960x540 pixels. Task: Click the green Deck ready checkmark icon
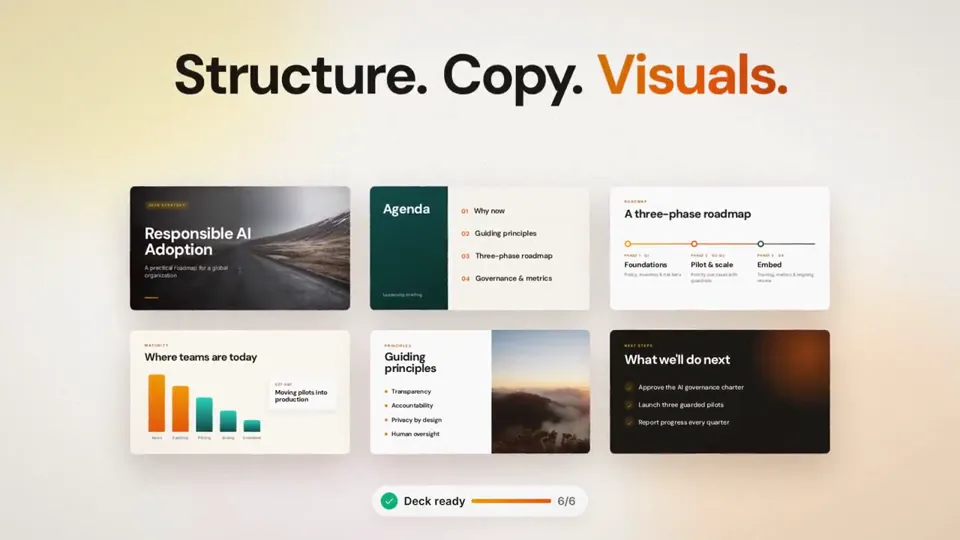coord(389,501)
